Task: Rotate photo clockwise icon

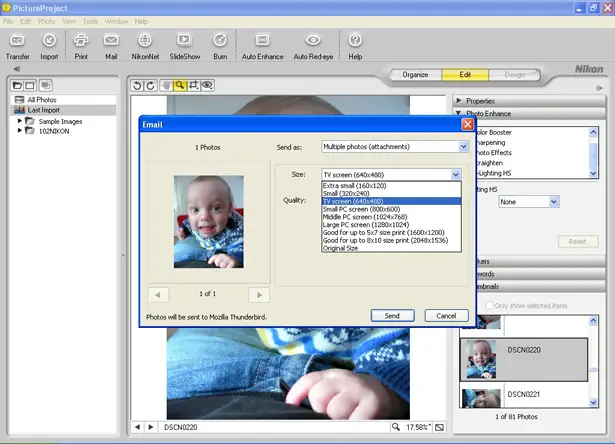Action: click(x=151, y=85)
